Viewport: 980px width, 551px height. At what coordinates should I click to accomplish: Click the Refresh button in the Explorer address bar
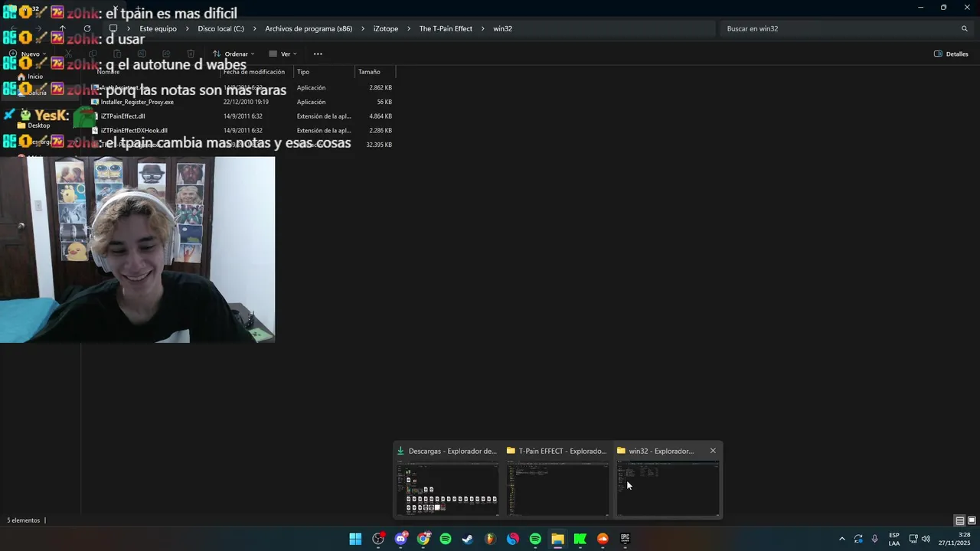pyautogui.click(x=87, y=28)
